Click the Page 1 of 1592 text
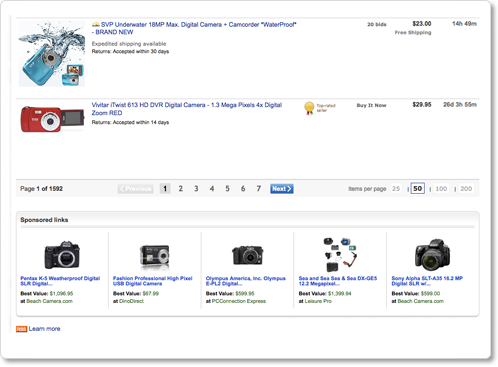498x367 pixels. (41, 189)
